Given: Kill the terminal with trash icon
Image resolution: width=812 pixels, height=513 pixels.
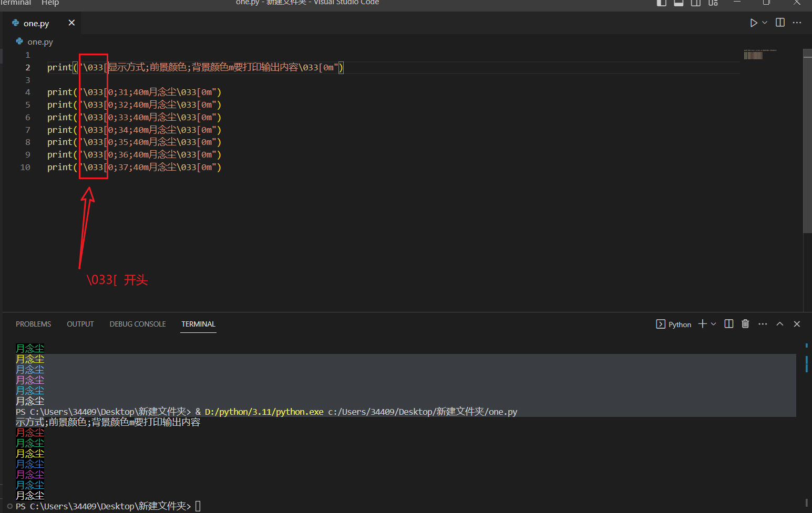Looking at the screenshot, I should tap(745, 324).
